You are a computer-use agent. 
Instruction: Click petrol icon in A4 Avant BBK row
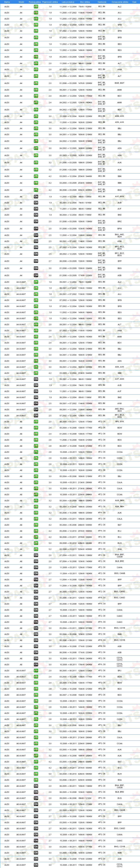tap(36, 373)
